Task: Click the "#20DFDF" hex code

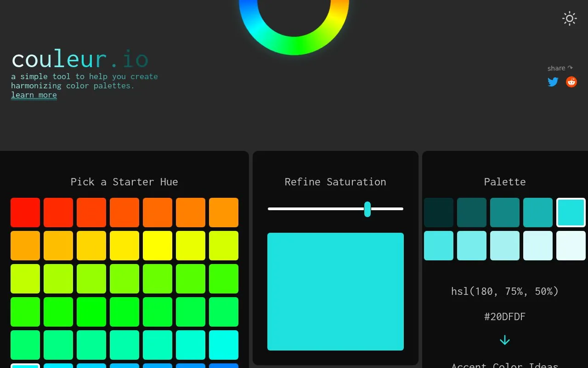Action: pyautogui.click(x=505, y=316)
